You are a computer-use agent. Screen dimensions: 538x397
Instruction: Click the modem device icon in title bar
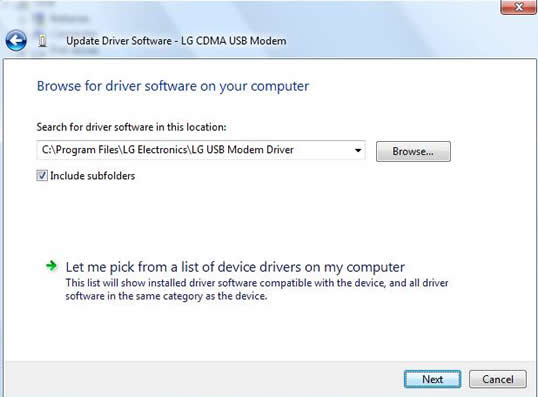point(43,41)
